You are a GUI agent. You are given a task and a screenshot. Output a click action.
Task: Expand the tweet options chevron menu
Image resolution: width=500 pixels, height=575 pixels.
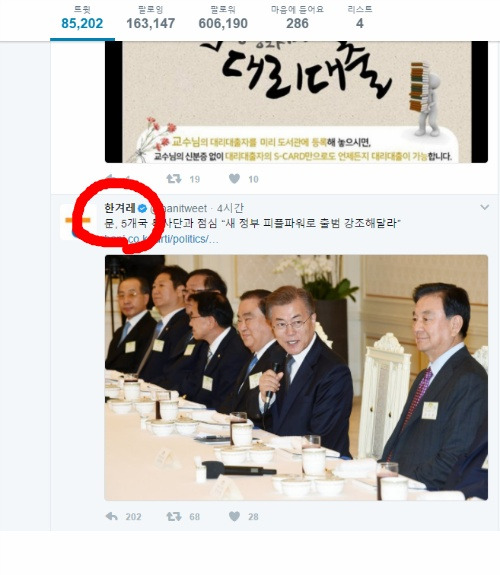click(x=485, y=207)
